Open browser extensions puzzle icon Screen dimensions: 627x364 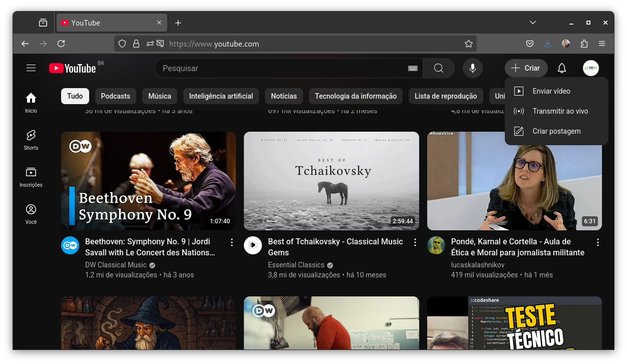point(583,44)
